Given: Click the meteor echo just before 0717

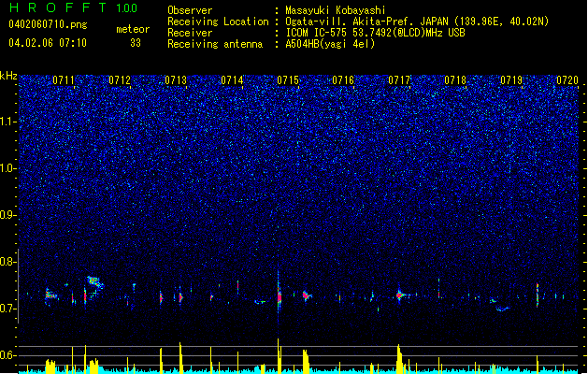Looking at the screenshot, I should coord(400,295).
